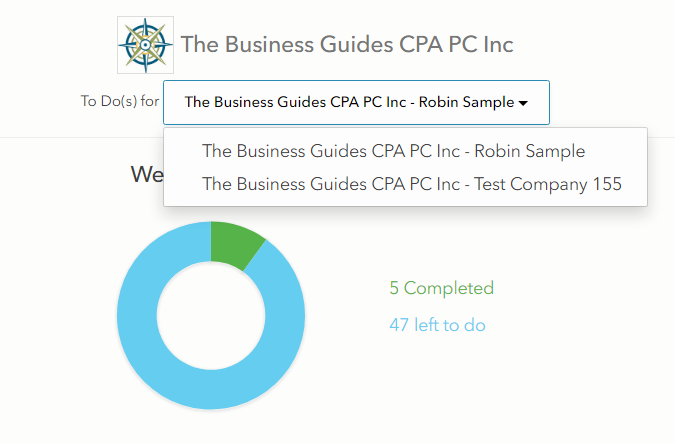Image resolution: width=675 pixels, height=444 pixels.
Task: Select Robin Sample option in the dropdown list
Action: (x=393, y=151)
